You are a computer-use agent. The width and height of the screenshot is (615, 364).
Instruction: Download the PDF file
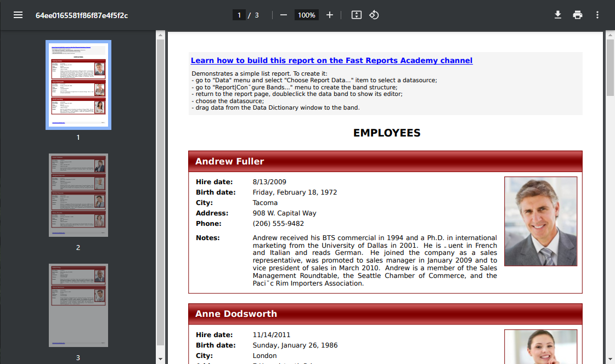(x=558, y=15)
